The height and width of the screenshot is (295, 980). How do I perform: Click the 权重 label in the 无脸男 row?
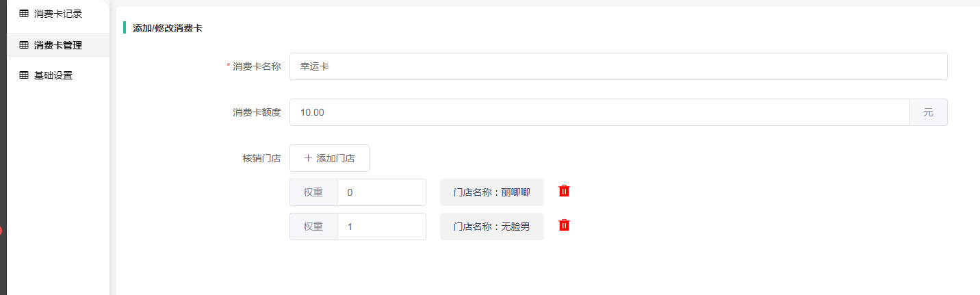(x=313, y=227)
